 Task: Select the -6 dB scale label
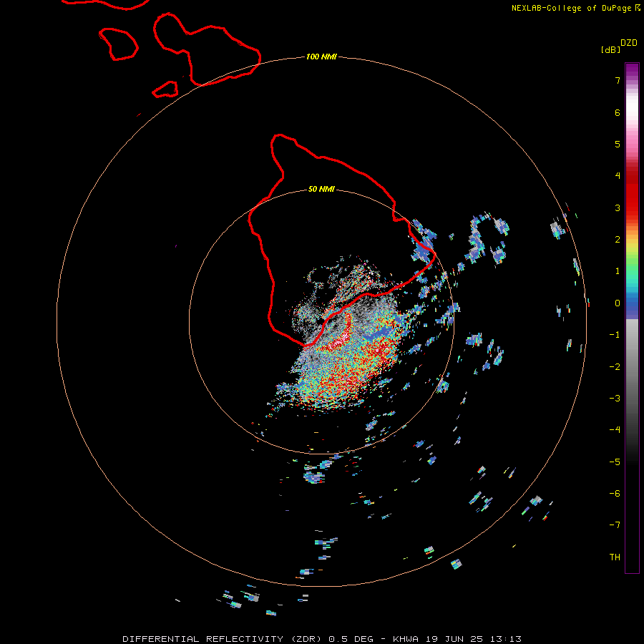(x=615, y=494)
